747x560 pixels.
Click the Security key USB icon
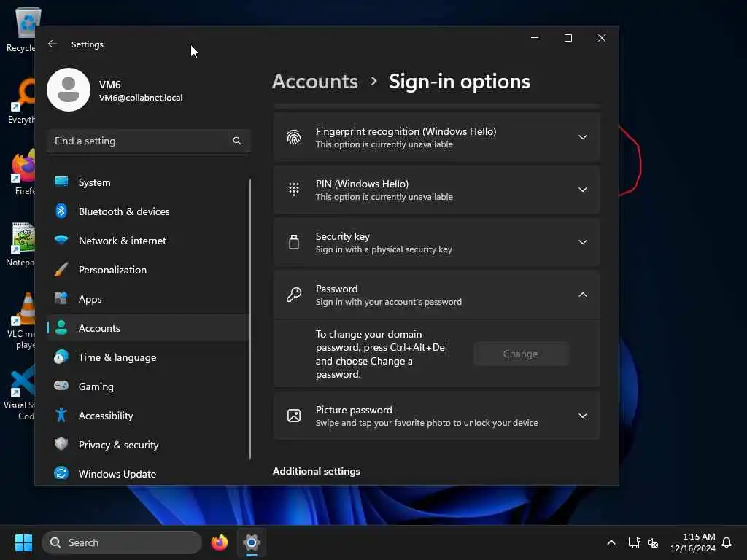pos(294,242)
